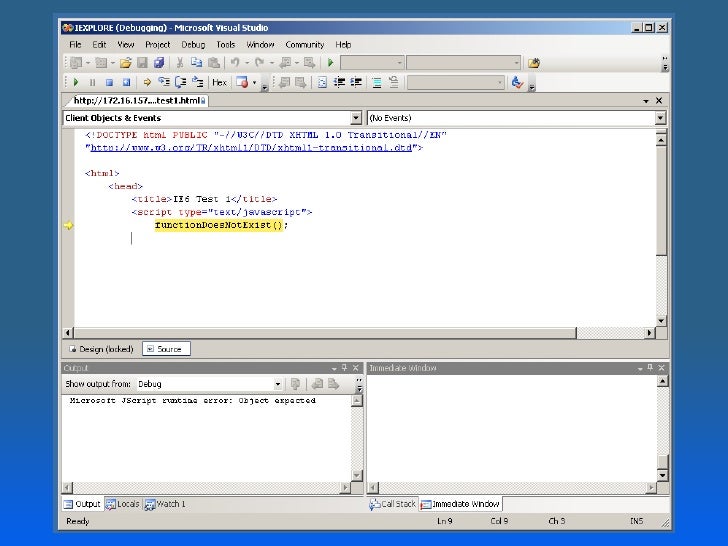Click the Continue debugging play icon
Viewport: 728px width, 546px height.
tap(75, 82)
